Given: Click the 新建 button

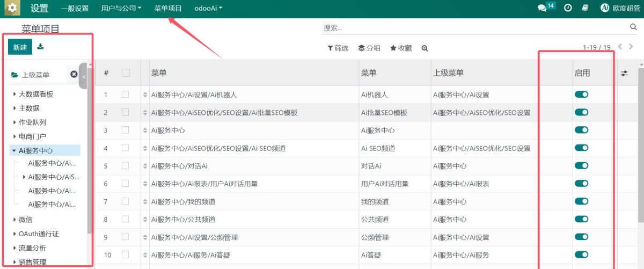Looking at the screenshot, I should pos(20,47).
